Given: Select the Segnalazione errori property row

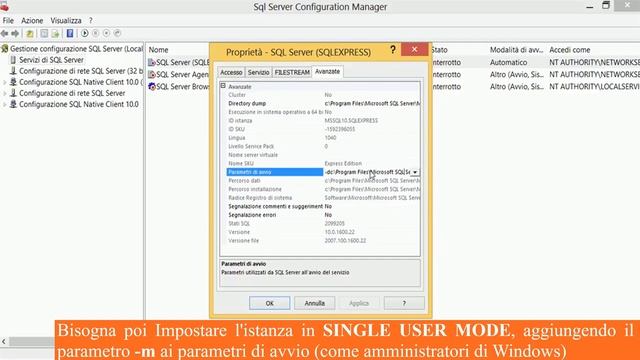Looking at the screenshot, I should pos(323,215).
